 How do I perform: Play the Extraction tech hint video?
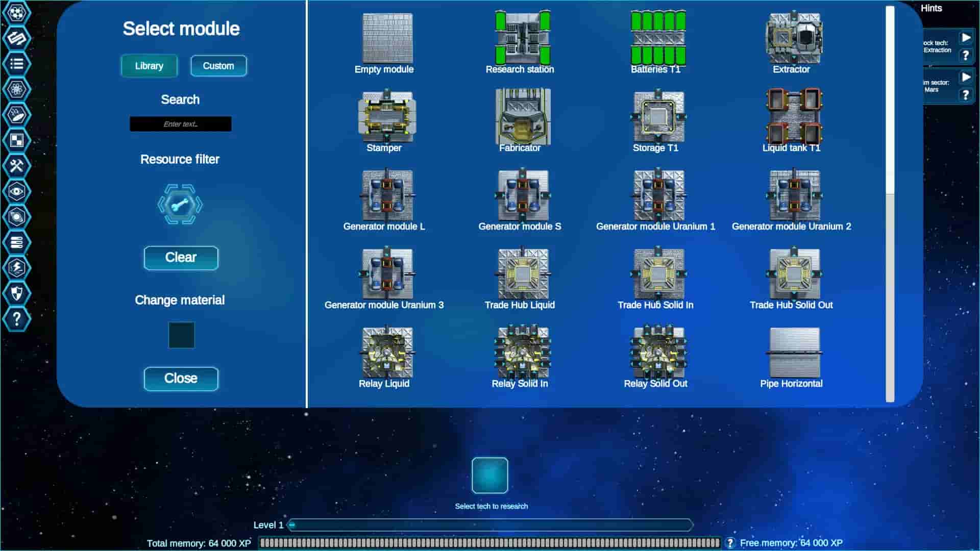point(966,37)
